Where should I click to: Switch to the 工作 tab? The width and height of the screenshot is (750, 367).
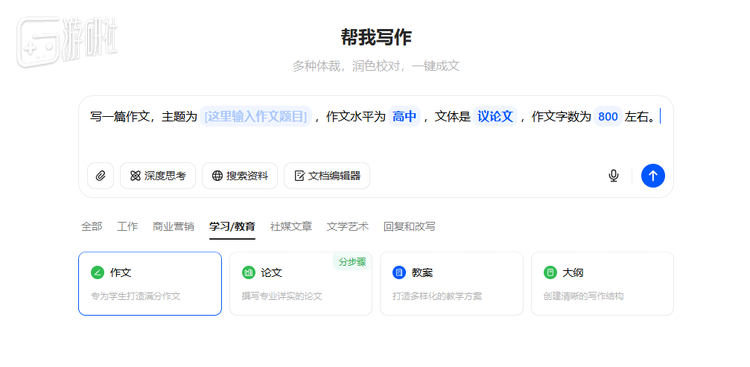coord(127,226)
